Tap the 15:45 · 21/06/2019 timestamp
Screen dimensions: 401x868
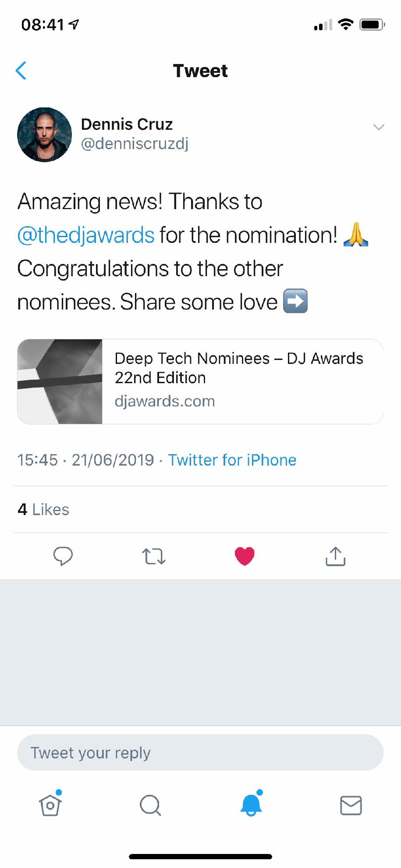85,460
